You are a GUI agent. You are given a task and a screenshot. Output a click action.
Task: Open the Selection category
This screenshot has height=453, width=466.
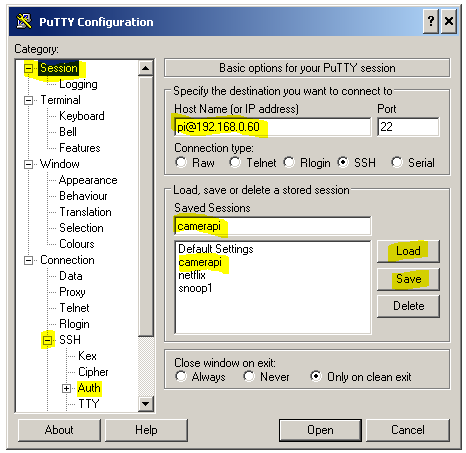tap(81, 228)
